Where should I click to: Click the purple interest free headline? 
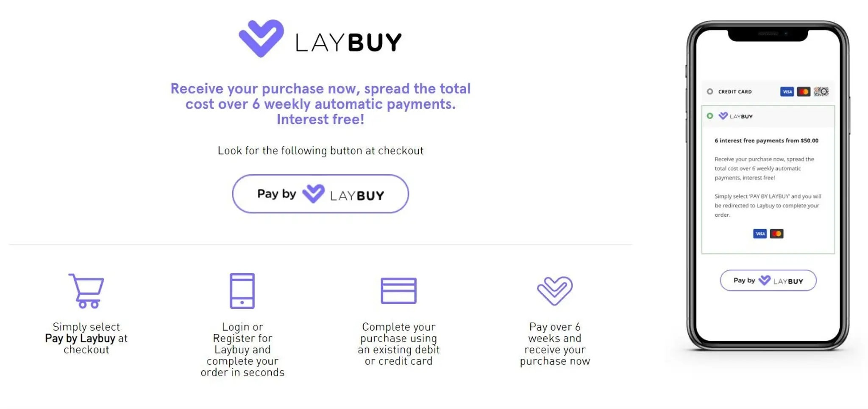(320, 104)
